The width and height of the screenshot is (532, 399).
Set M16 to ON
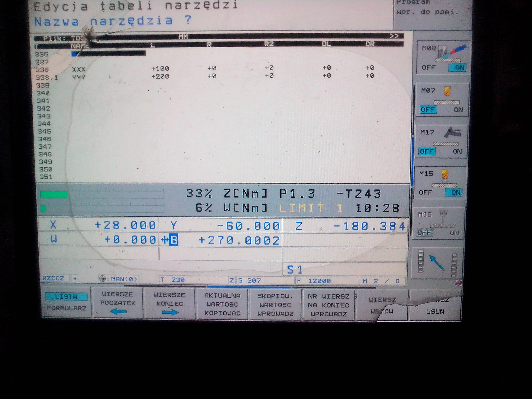454,233
